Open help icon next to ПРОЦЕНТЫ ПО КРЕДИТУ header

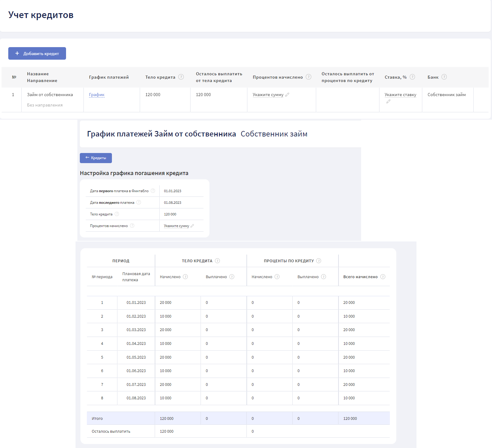[x=319, y=261]
